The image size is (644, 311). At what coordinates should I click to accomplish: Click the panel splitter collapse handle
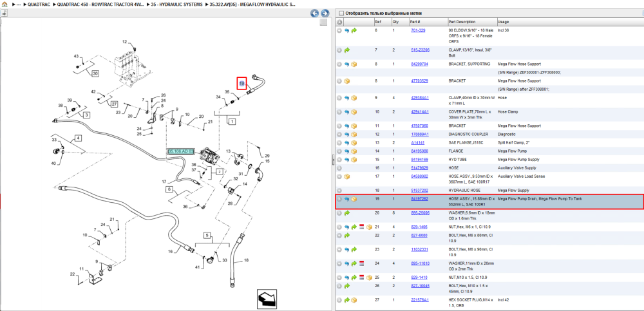point(333,160)
